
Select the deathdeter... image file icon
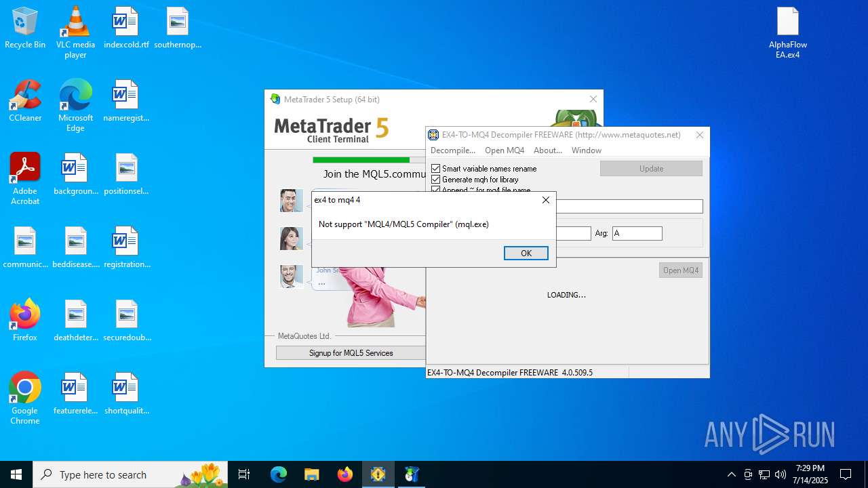(x=75, y=321)
